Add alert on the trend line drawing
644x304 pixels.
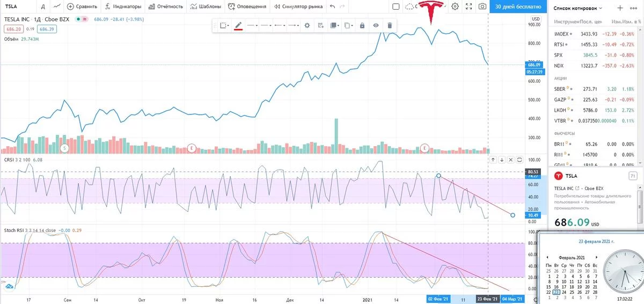tap(320, 25)
